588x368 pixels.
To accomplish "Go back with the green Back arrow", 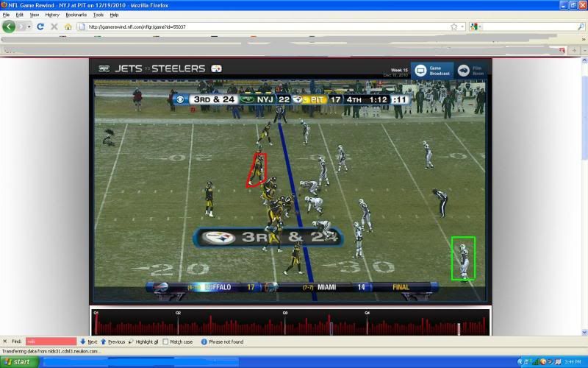I will [x=9, y=26].
